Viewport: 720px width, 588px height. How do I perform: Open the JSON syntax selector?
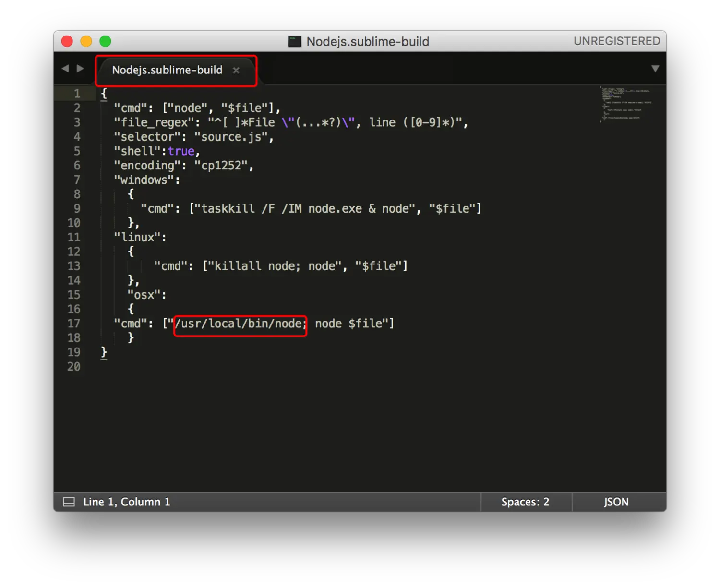tap(616, 502)
